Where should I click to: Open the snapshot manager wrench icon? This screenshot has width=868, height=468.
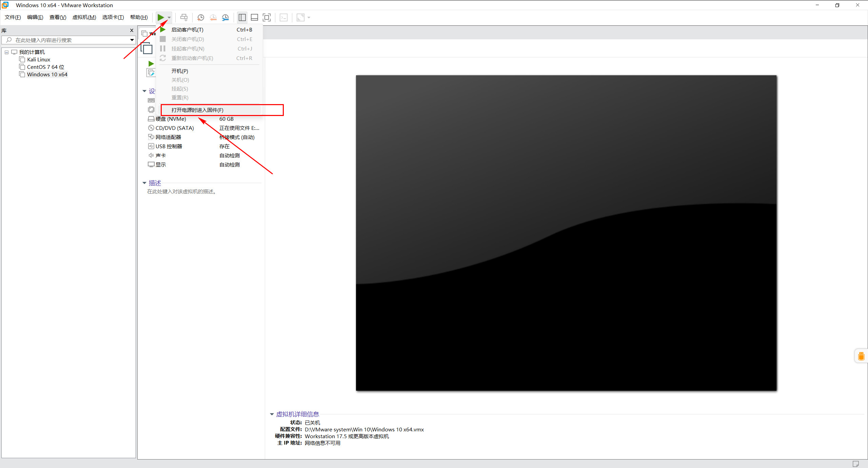coord(225,17)
